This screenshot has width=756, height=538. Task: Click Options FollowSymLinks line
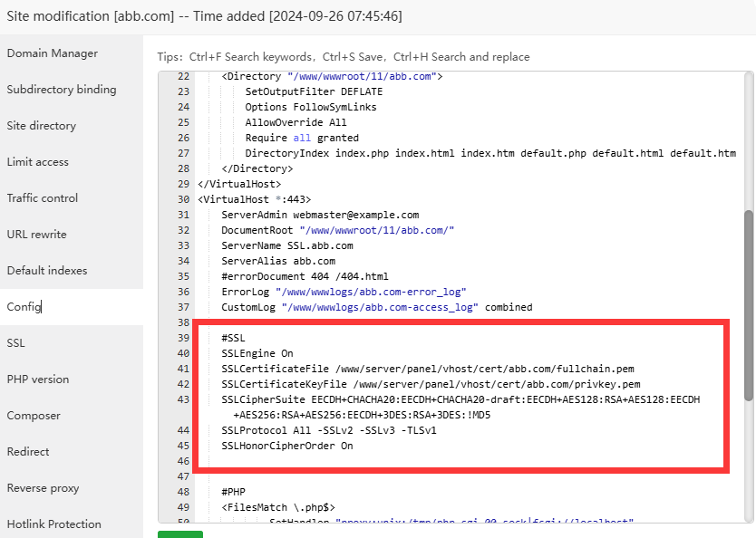coord(311,107)
